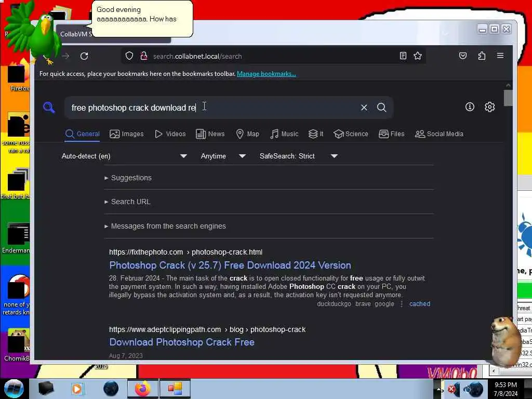Click the parrot's speech bubble
The image size is (532, 399).
142,18
